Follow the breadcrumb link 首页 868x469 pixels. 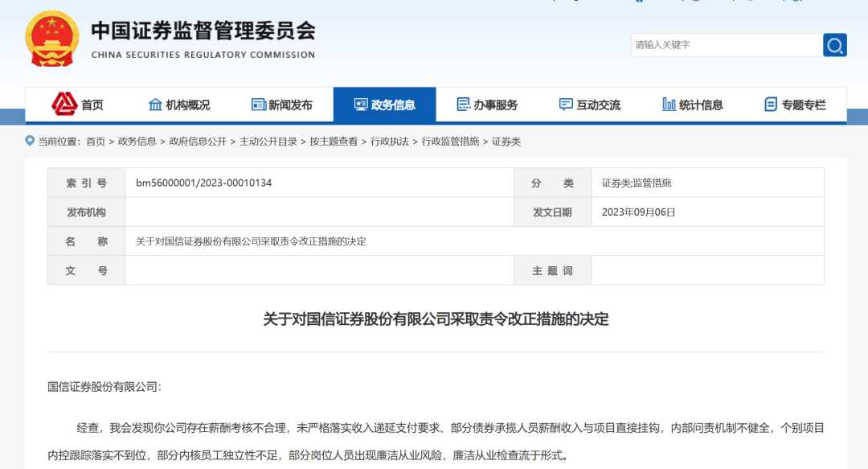point(95,142)
